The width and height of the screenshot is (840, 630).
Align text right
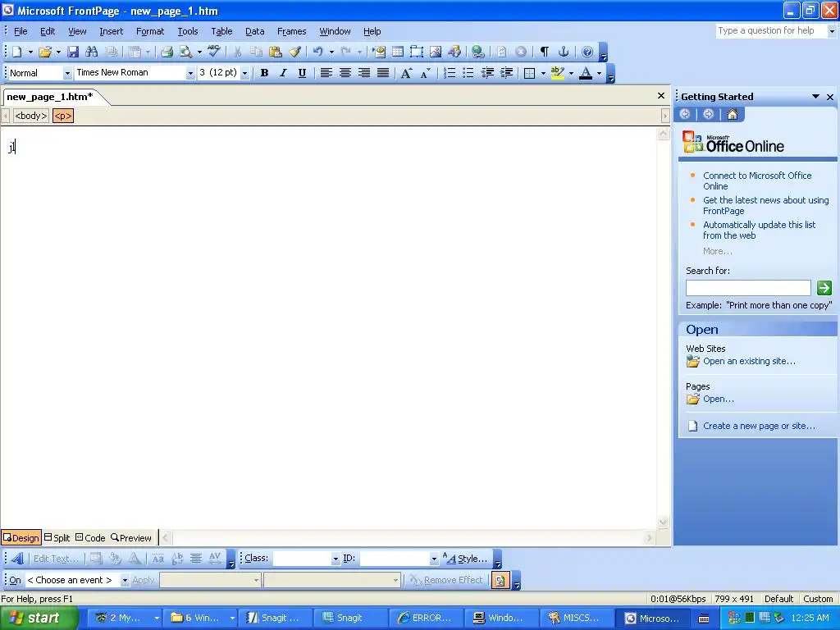[363, 73]
